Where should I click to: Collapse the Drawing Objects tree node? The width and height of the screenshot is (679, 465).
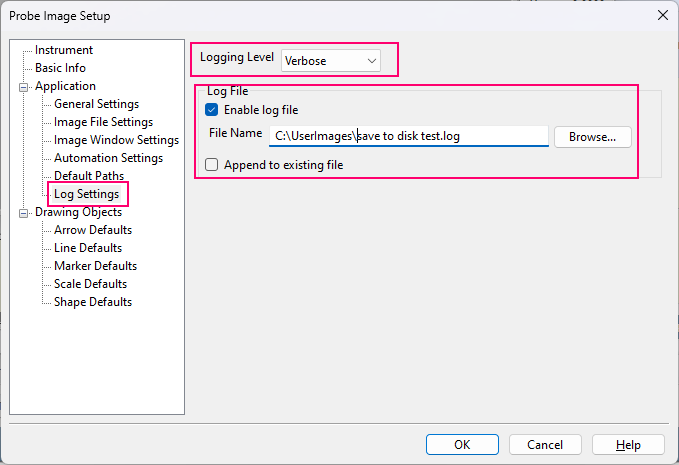(24, 212)
